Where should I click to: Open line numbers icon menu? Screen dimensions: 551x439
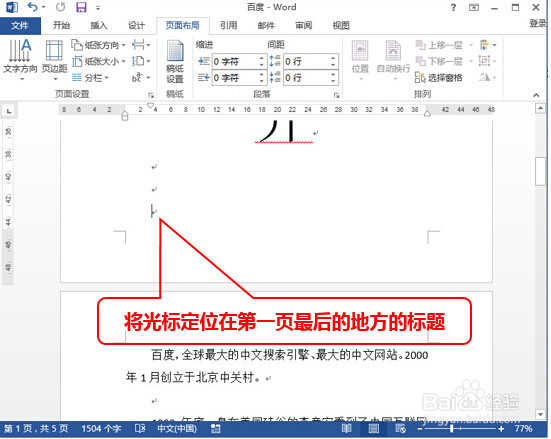141,62
